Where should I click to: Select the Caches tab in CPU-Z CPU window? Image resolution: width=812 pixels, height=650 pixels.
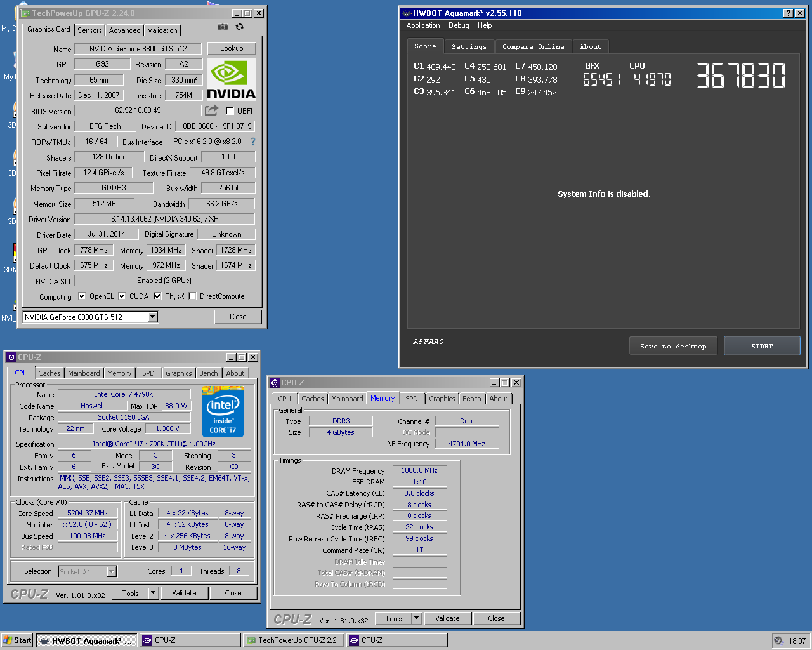[49, 373]
